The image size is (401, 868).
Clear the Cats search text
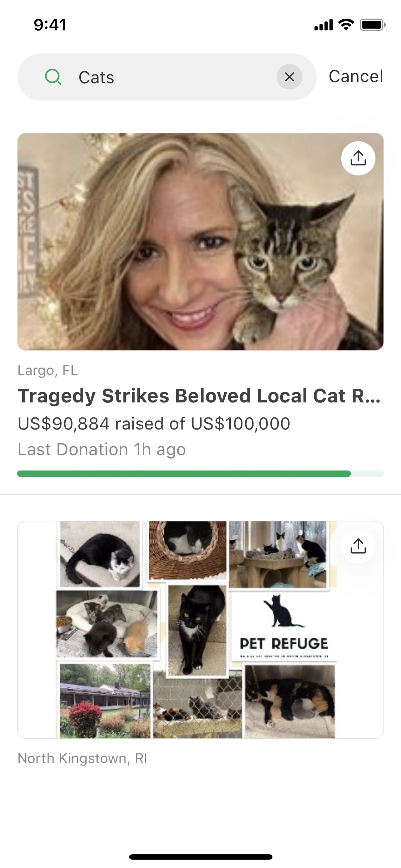(x=289, y=77)
